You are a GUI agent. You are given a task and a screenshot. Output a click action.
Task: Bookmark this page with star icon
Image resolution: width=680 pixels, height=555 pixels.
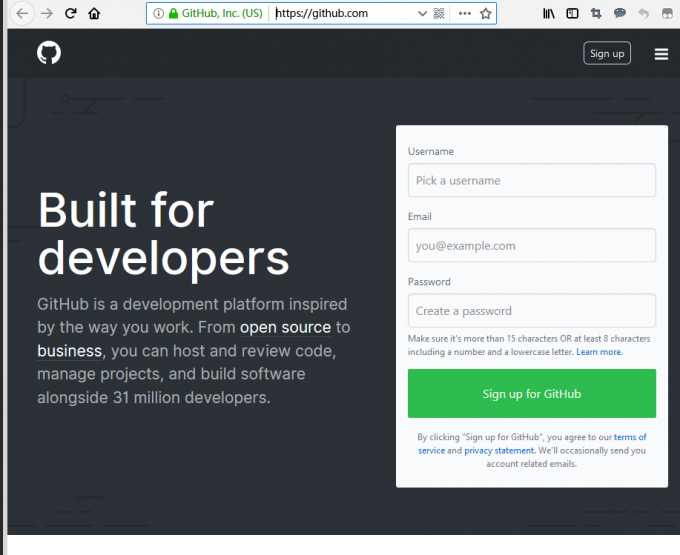[x=485, y=13]
